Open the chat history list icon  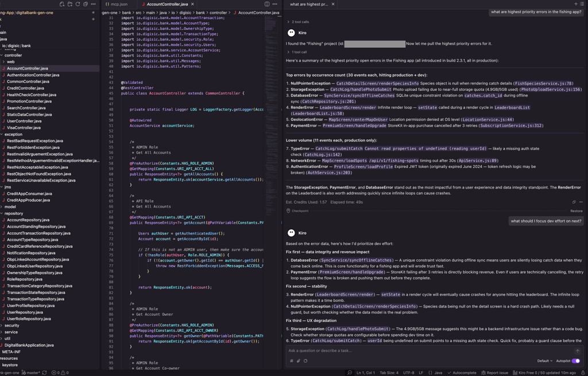tap(582, 4)
